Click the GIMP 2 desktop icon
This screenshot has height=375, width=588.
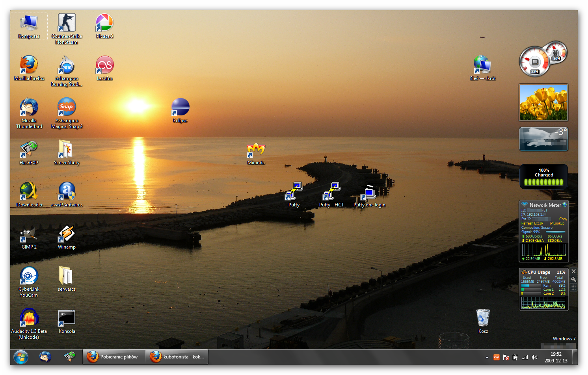(29, 235)
